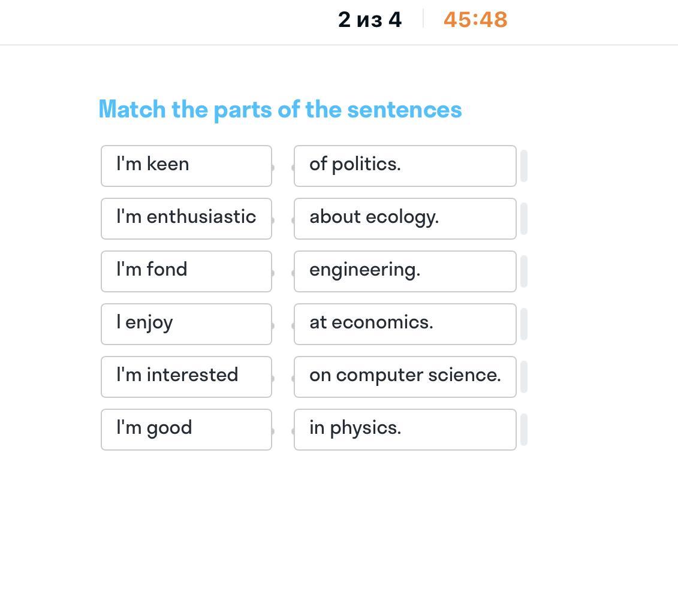Click the handle right of "at economics."

point(524,324)
